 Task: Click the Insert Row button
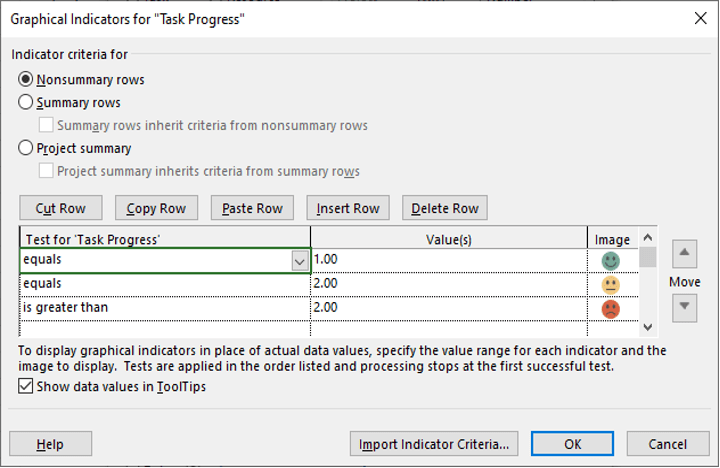348,208
